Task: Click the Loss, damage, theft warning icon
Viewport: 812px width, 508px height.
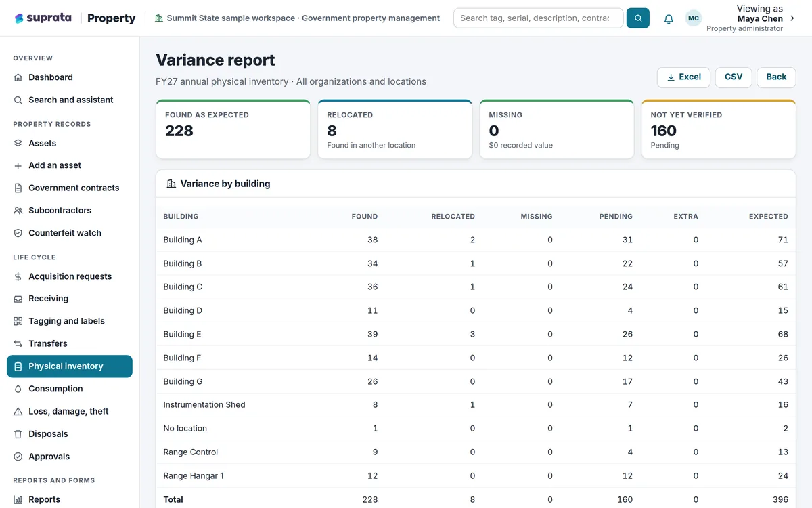Action: point(18,411)
